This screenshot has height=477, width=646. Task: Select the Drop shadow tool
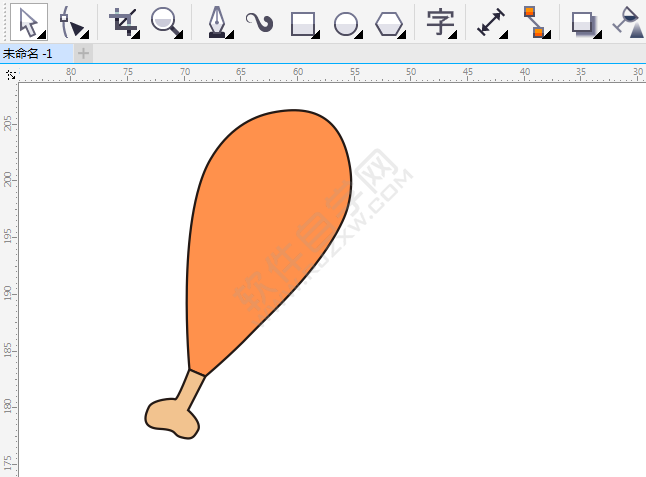(x=585, y=24)
